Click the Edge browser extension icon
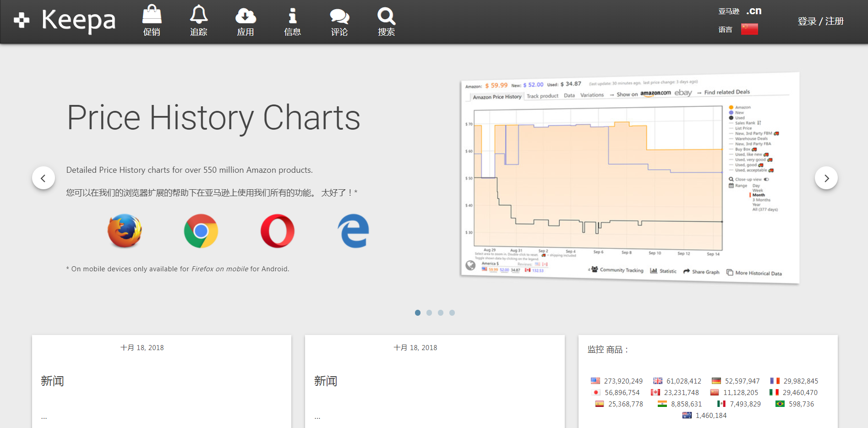Screen dimensions: 868x428 coord(354,230)
